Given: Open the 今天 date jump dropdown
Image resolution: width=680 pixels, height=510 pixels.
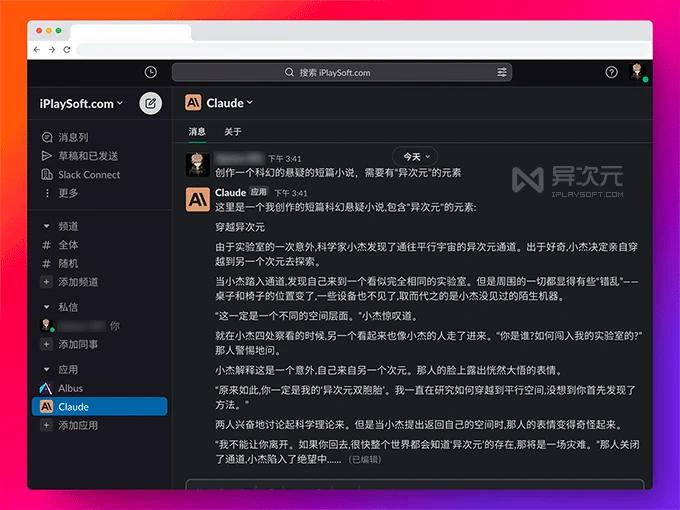Looking at the screenshot, I should click(415, 157).
